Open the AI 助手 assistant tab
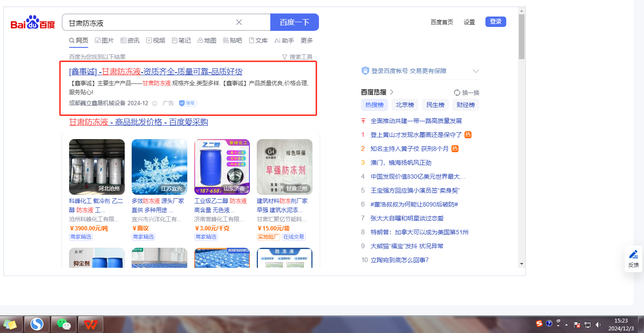Screen dimensions: 644x333 [284, 40]
